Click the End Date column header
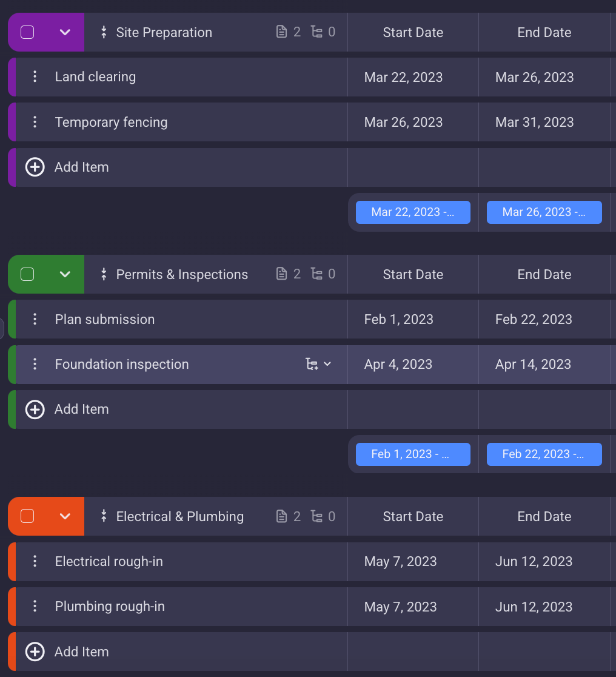The image size is (616, 677). 544,32
